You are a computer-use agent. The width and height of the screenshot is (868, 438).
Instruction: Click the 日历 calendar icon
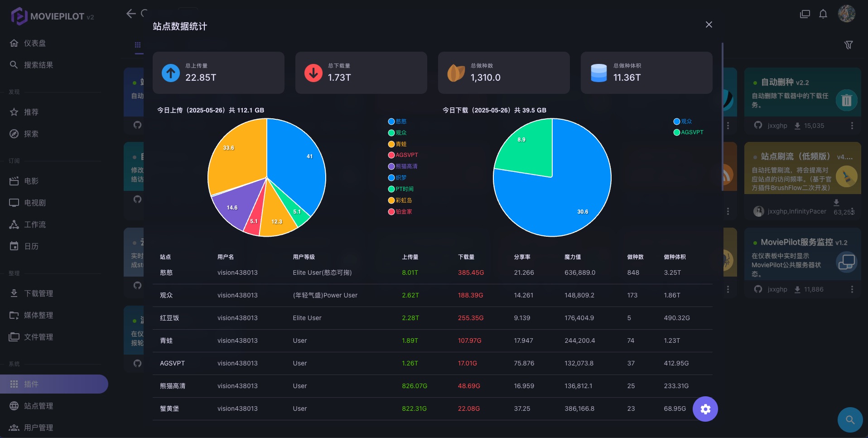(14, 246)
